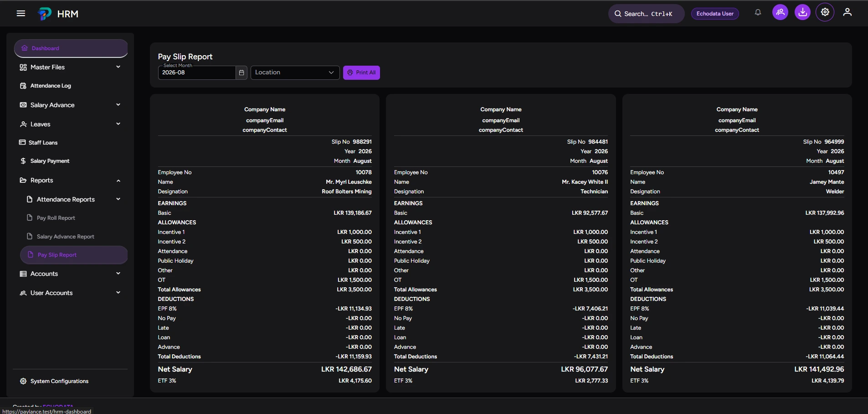This screenshot has height=414, width=868.
Task: Expand the Salary Advance chevron
Action: click(118, 105)
